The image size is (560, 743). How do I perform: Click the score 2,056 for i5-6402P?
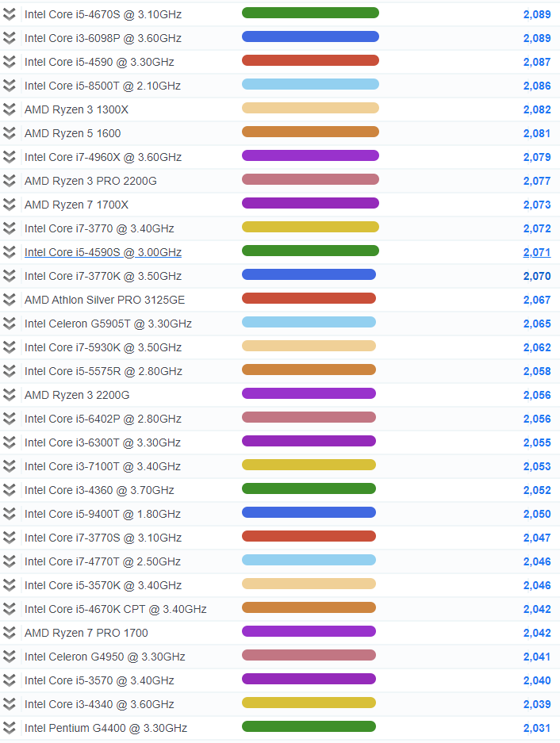click(x=537, y=419)
